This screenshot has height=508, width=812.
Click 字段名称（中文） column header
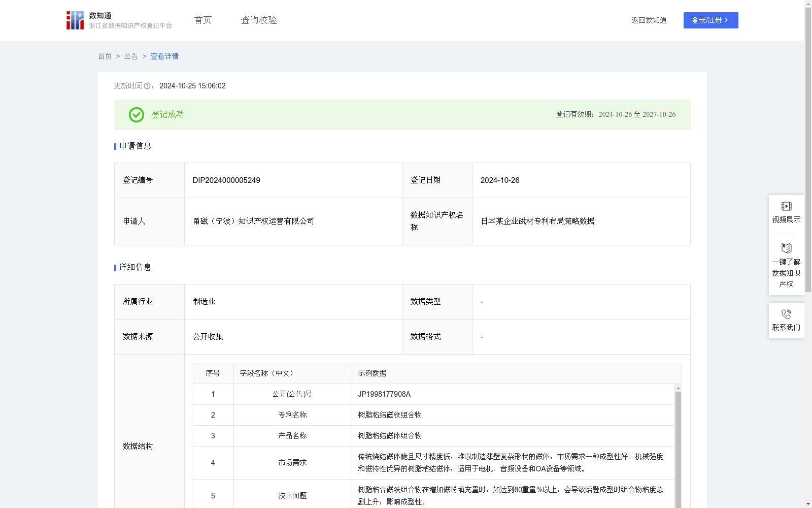coord(292,373)
